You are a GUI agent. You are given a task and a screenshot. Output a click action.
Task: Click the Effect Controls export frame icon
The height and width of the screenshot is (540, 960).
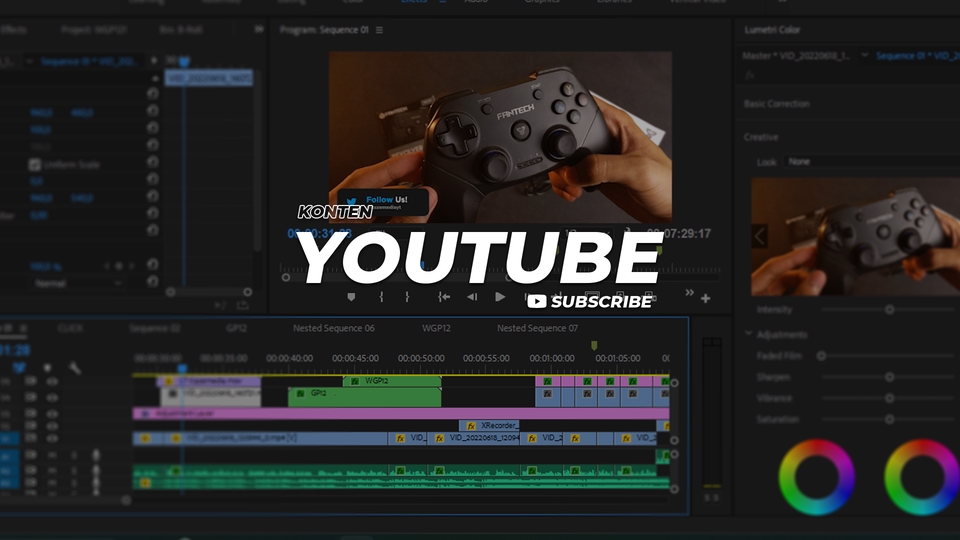[x=242, y=305]
